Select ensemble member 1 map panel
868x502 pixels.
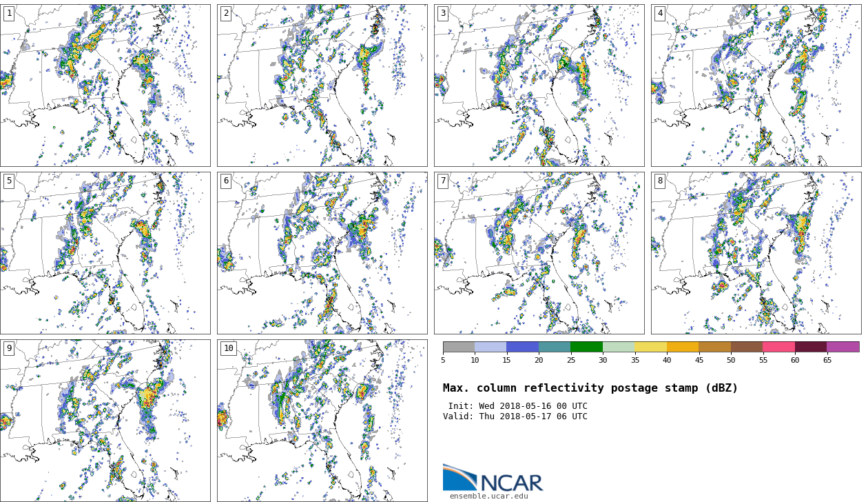tap(105, 85)
